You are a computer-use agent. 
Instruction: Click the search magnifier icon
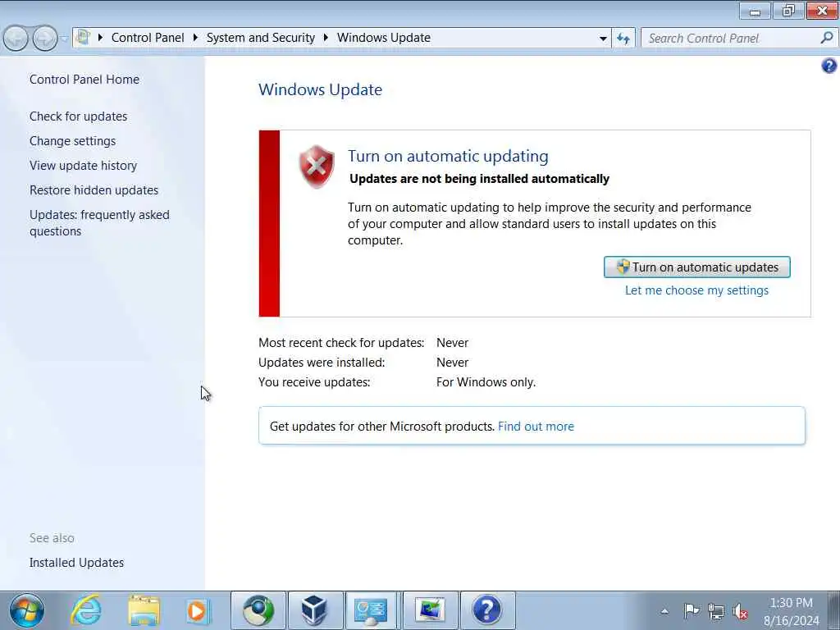click(827, 38)
